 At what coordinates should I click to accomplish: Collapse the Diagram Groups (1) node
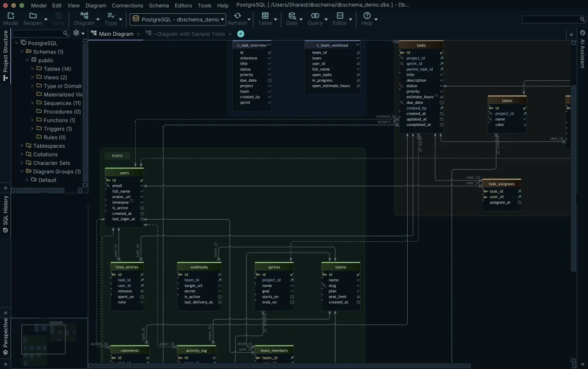[x=22, y=171]
